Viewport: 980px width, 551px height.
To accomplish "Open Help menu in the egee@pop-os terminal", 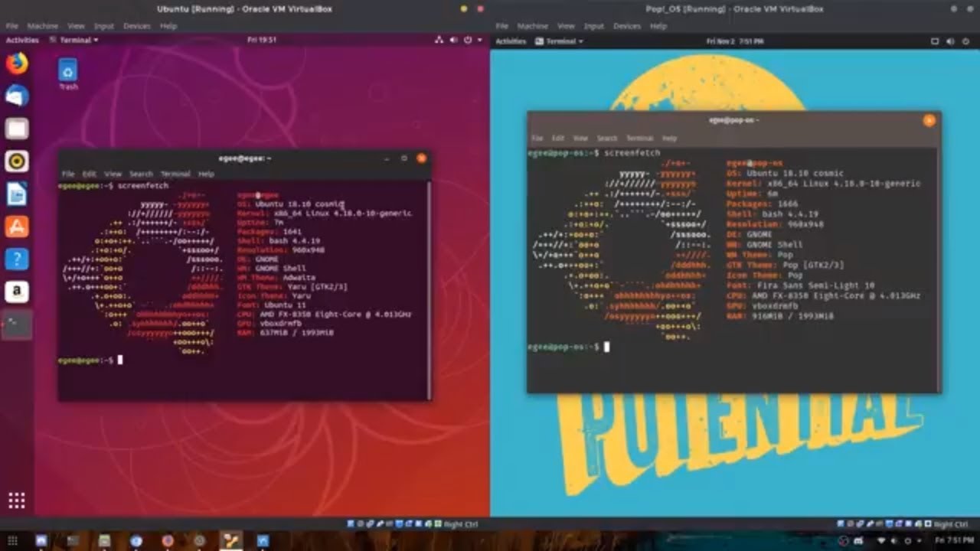I will click(x=669, y=139).
